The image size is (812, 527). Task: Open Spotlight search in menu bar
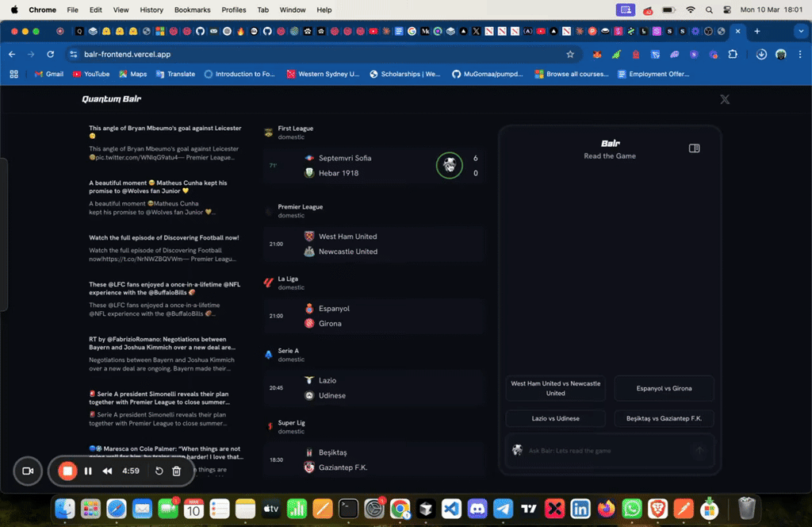coord(709,10)
